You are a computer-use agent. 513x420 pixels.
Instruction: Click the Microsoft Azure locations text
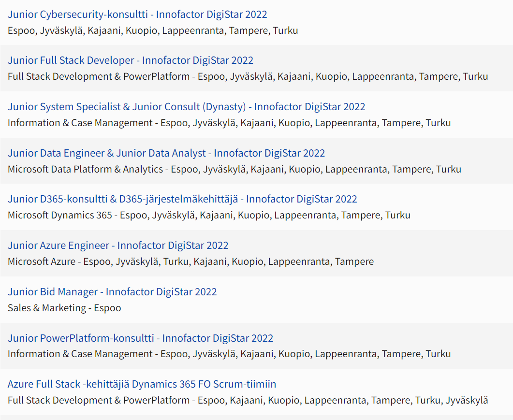pos(191,261)
